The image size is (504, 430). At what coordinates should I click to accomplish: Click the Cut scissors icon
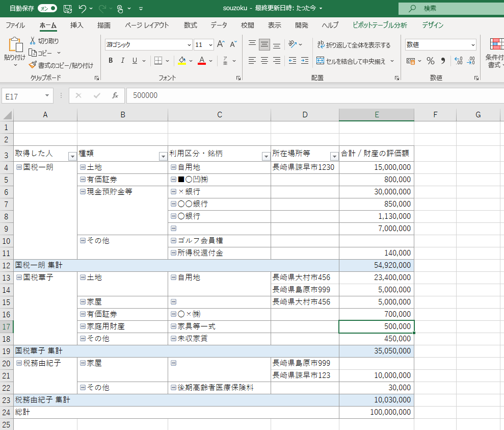[33, 41]
